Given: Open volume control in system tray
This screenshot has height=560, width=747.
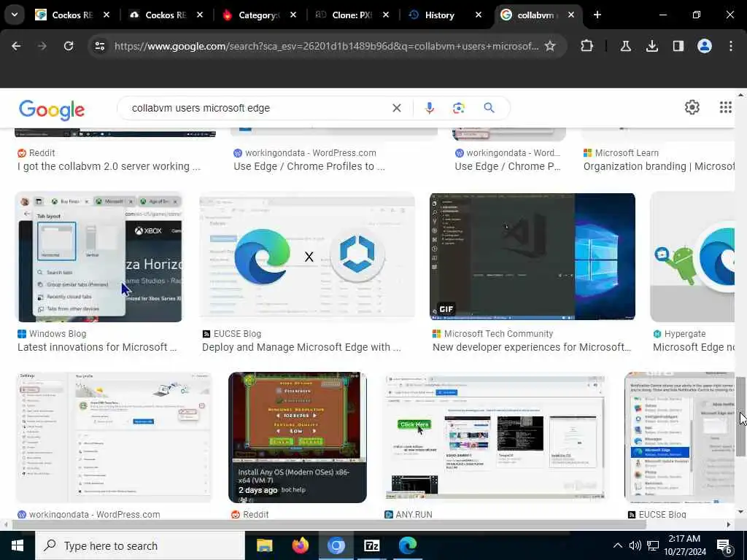Looking at the screenshot, I should [635, 545].
